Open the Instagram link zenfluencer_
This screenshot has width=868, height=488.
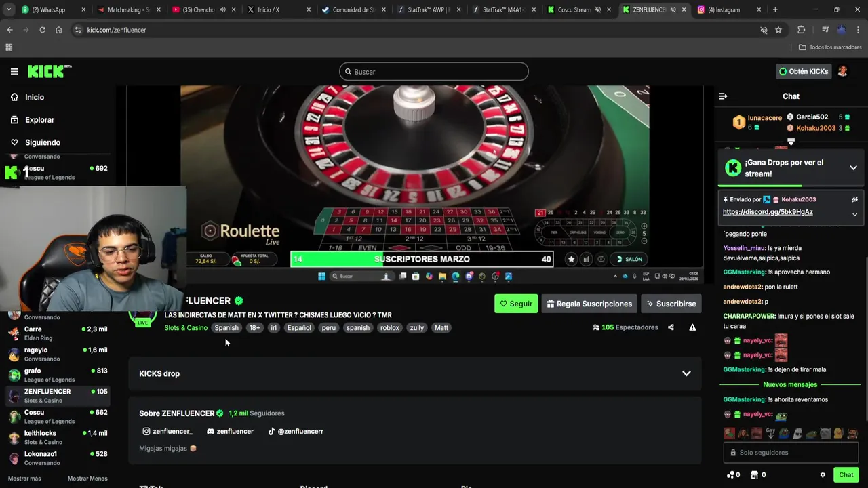pos(167,431)
